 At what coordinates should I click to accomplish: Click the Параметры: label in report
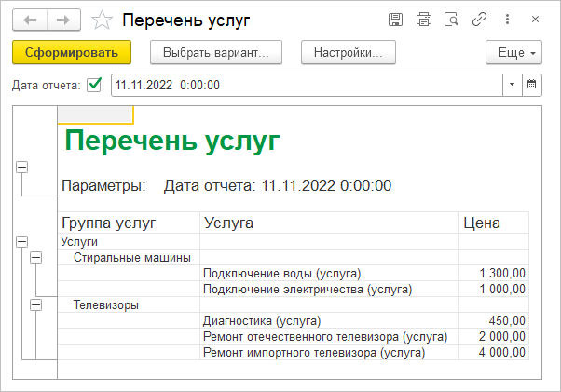click(103, 186)
